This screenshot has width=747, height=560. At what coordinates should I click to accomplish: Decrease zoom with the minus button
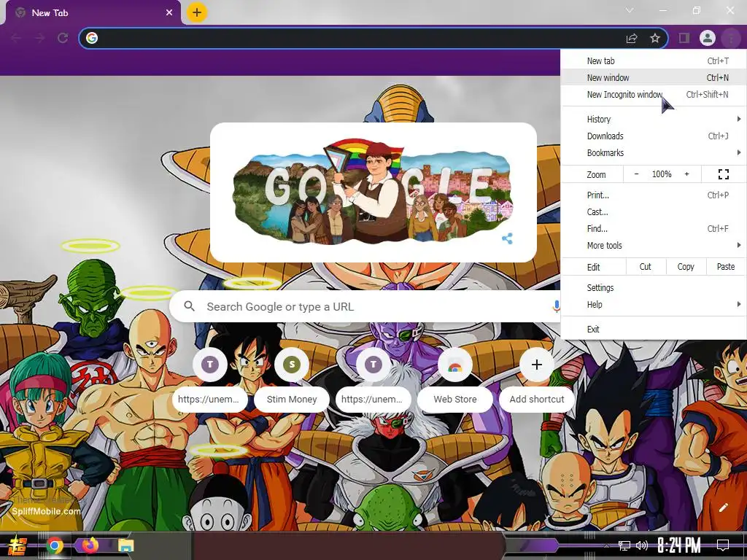tap(636, 174)
